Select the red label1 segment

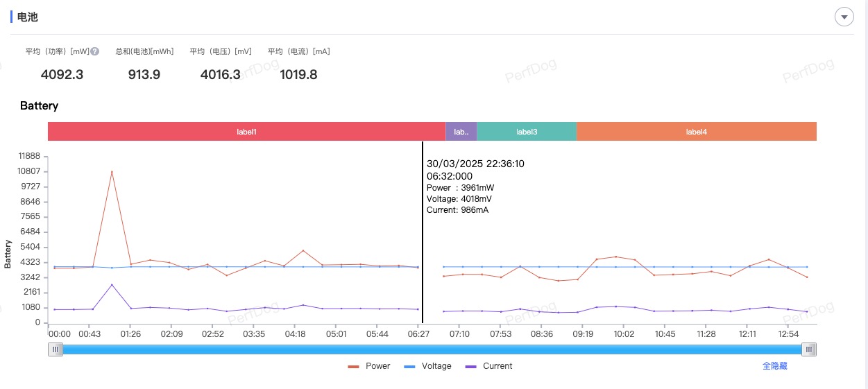tap(246, 132)
